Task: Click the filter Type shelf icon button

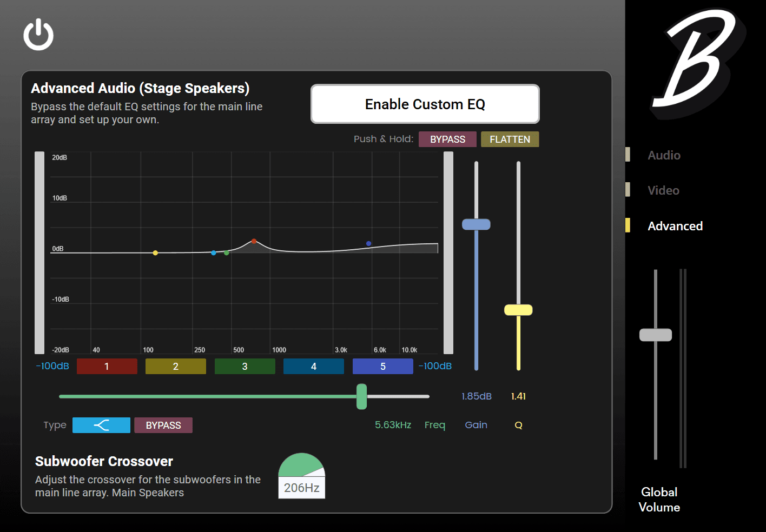Action: [x=101, y=425]
